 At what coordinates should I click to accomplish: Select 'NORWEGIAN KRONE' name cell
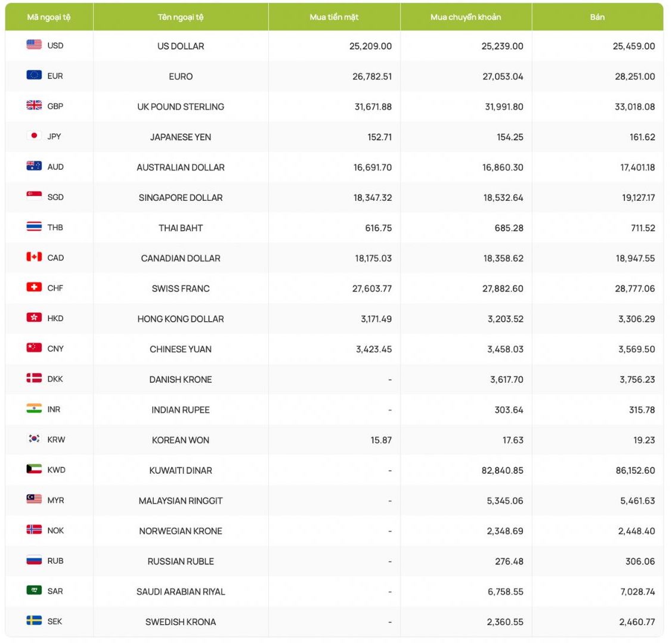click(181, 532)
